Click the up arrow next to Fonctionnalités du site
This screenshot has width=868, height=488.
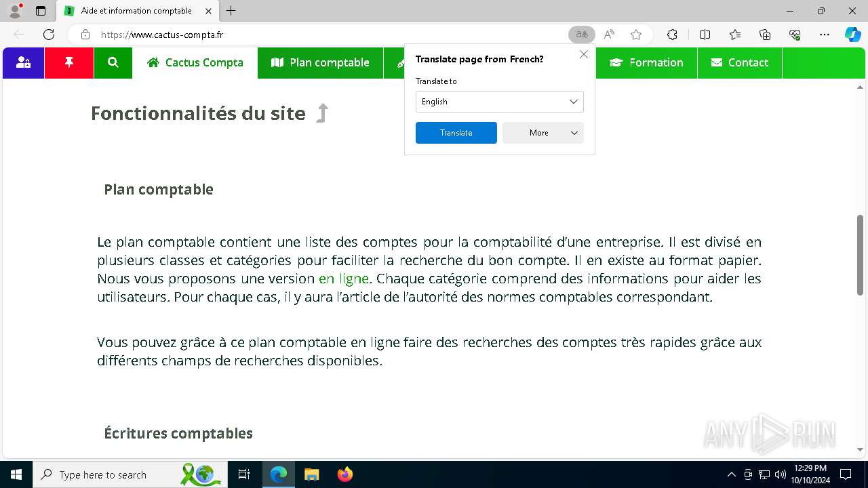pyautogui.click(x=323, y=113)
